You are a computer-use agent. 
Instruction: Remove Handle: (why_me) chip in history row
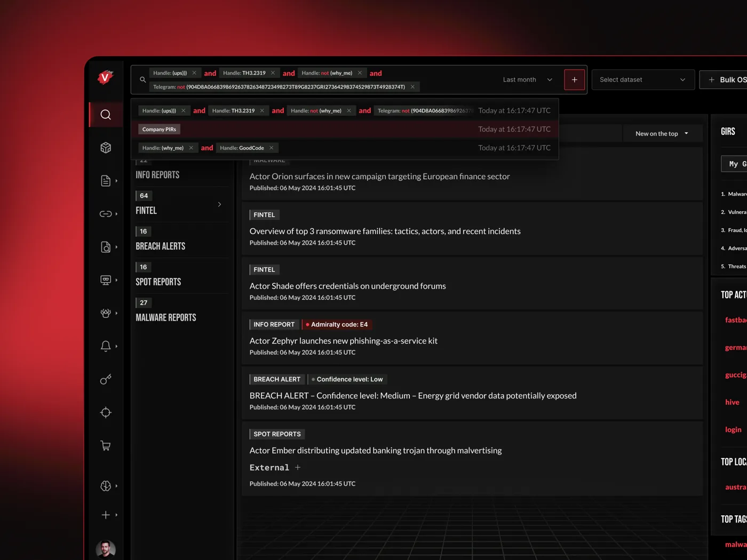point(191,148)
